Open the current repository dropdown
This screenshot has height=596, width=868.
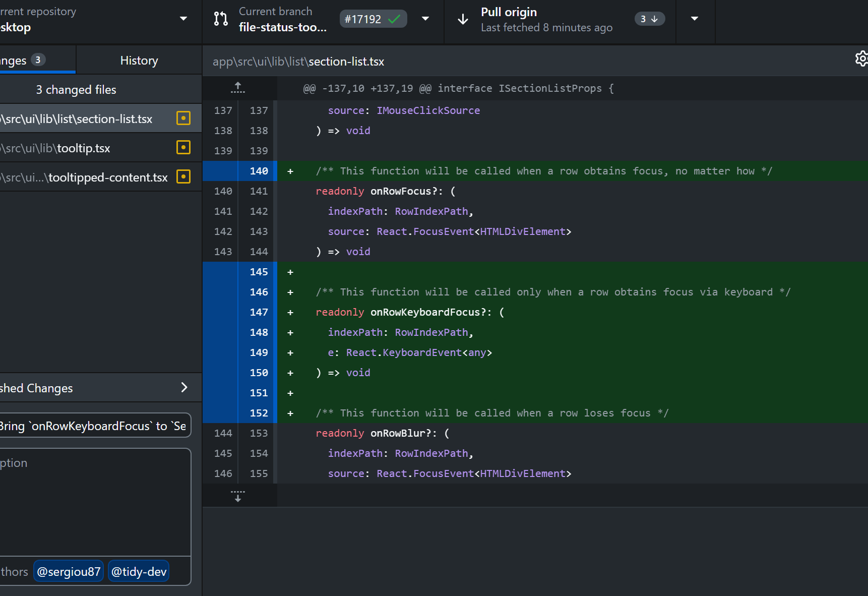tap(183, 19)
